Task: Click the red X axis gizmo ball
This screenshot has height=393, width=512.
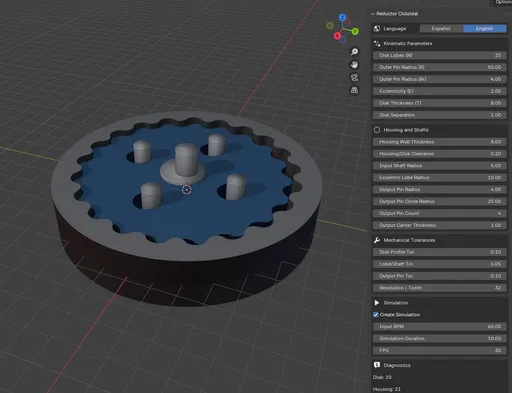Action: point(337,35)
